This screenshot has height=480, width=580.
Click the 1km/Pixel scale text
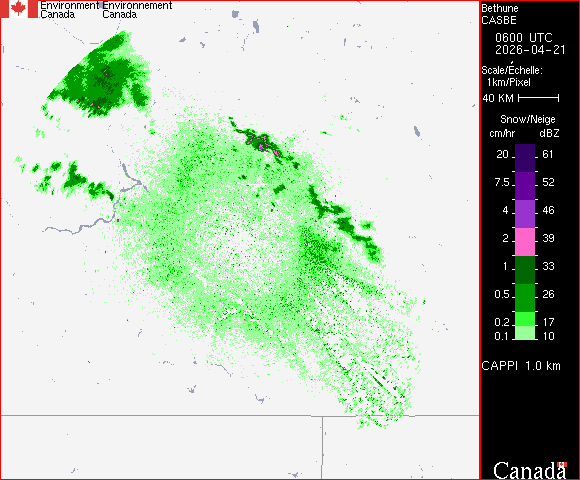[x=509, y=82]
